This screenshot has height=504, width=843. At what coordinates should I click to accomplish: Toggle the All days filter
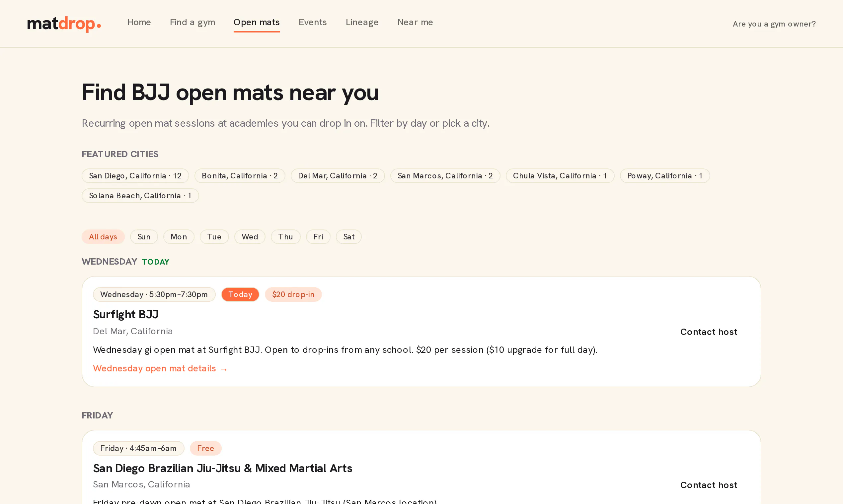click(x=103, y=237)
